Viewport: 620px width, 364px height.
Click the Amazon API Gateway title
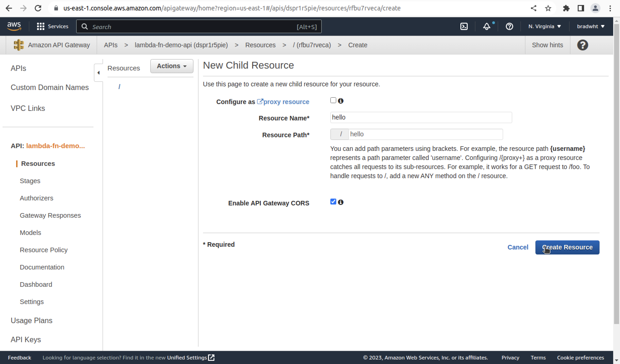click(59, 45)
